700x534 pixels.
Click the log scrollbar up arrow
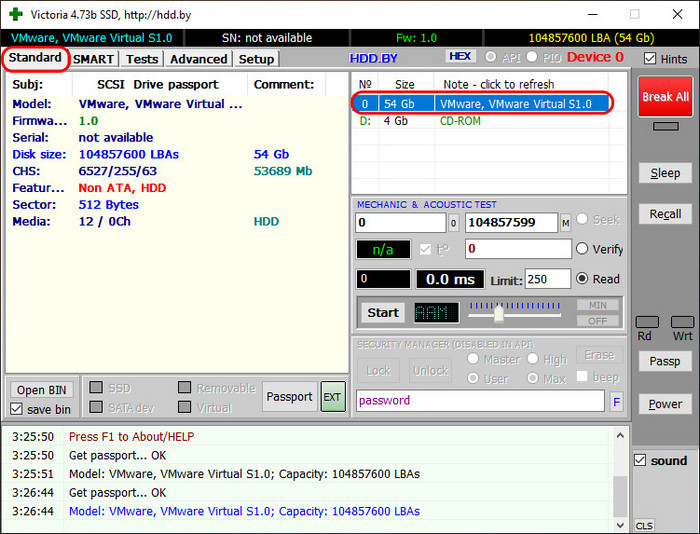(x=620, y=435)
